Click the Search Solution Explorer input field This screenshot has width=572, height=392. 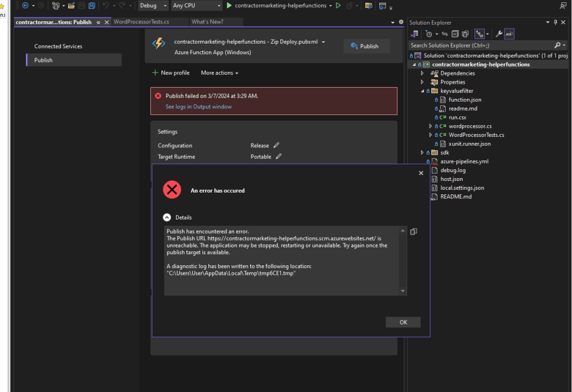[482, 45]
